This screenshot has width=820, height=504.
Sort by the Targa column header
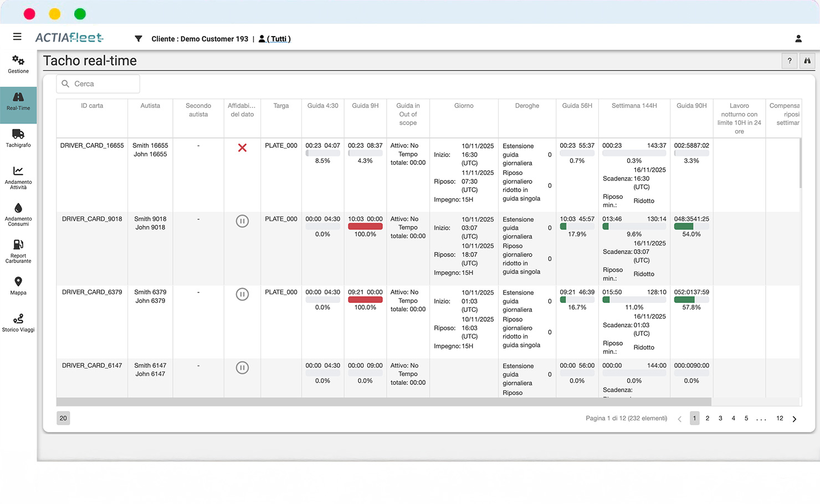click(281, 106)
